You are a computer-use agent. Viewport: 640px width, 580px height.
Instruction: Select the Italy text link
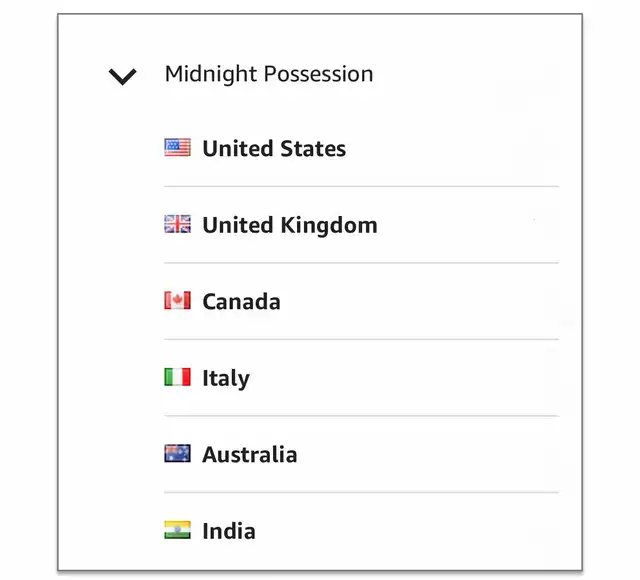coord(226,378)
